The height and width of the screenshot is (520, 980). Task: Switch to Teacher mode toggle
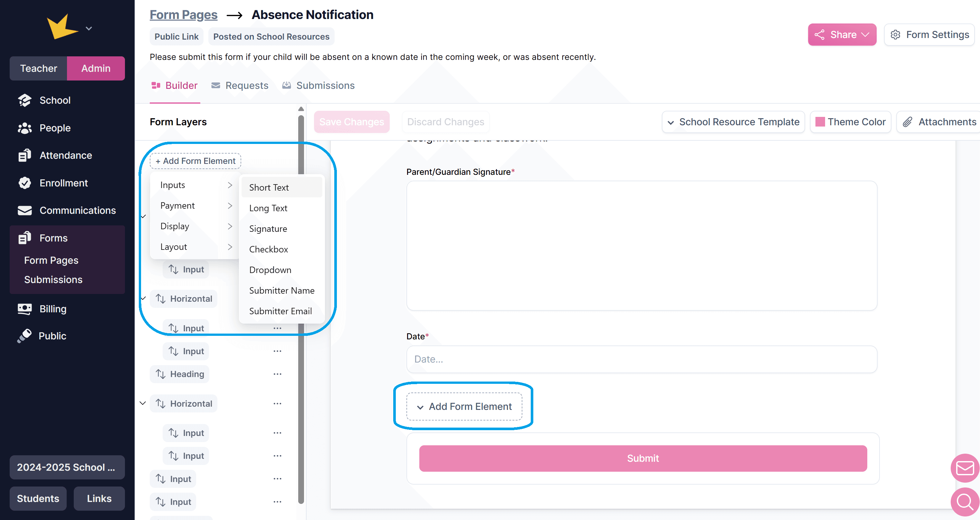coord(38,69)
